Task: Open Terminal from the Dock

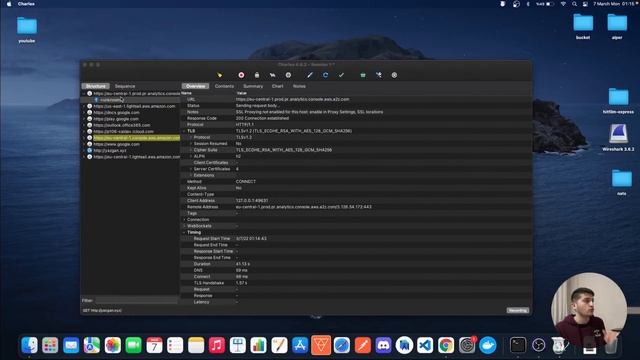Action: tap(518, 345)
